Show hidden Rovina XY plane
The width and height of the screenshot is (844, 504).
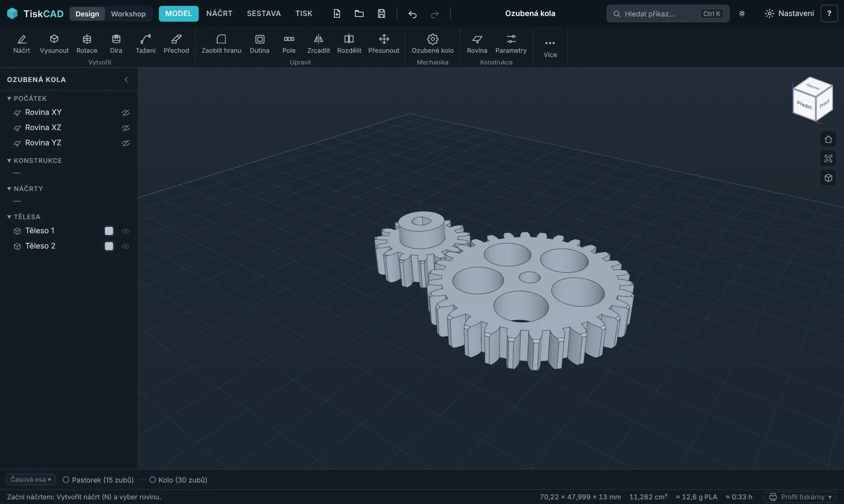125,113
